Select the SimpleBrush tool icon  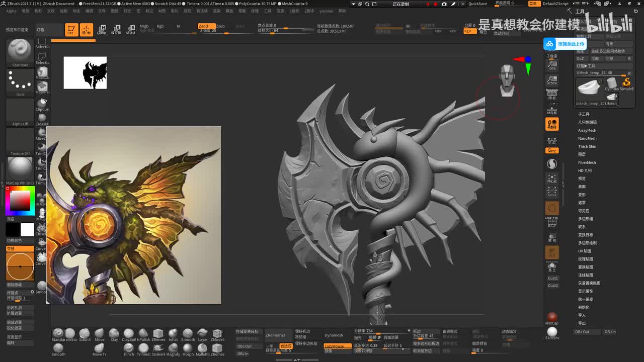[626, 84]
